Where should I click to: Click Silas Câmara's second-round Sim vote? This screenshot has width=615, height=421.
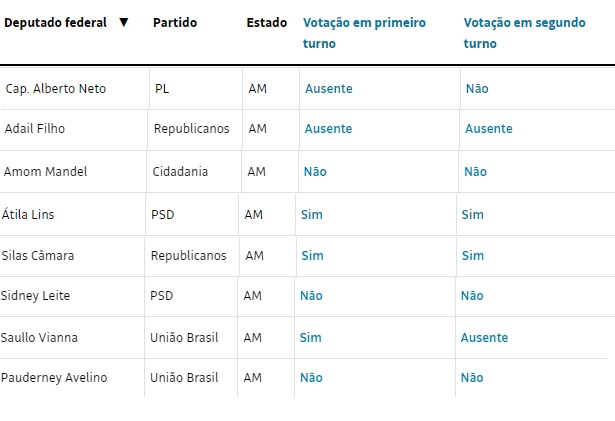473,256
